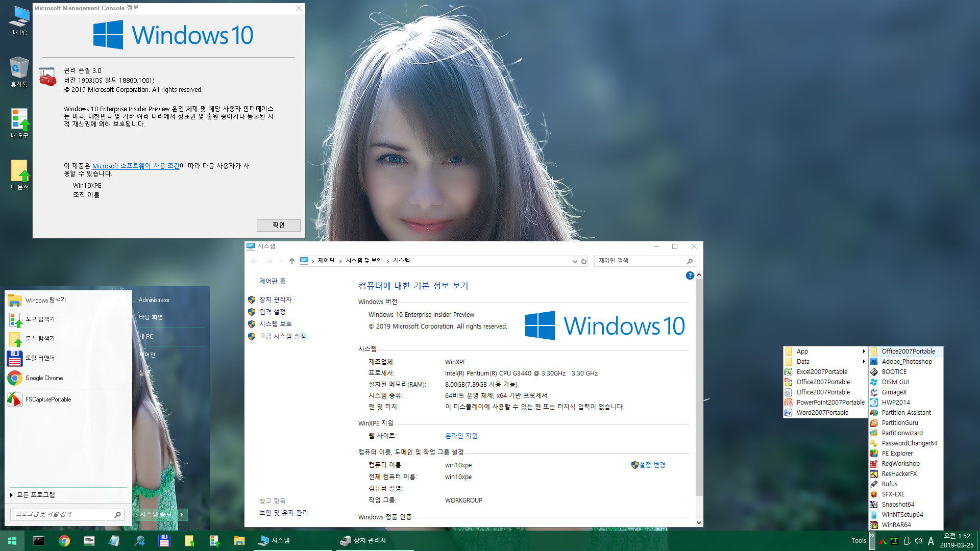Click the Tools toolbar overflow chevron

pos(872,541)
